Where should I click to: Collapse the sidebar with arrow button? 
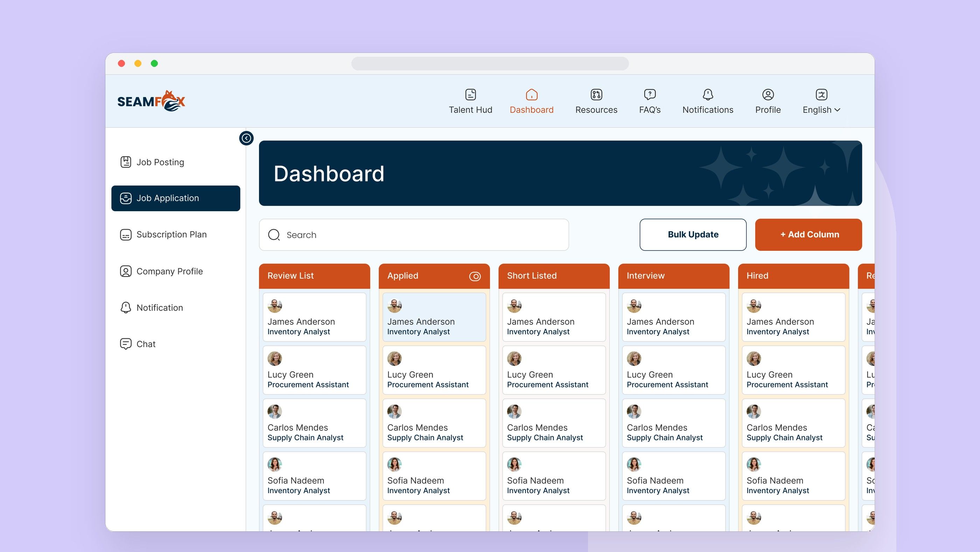point(246,138)
